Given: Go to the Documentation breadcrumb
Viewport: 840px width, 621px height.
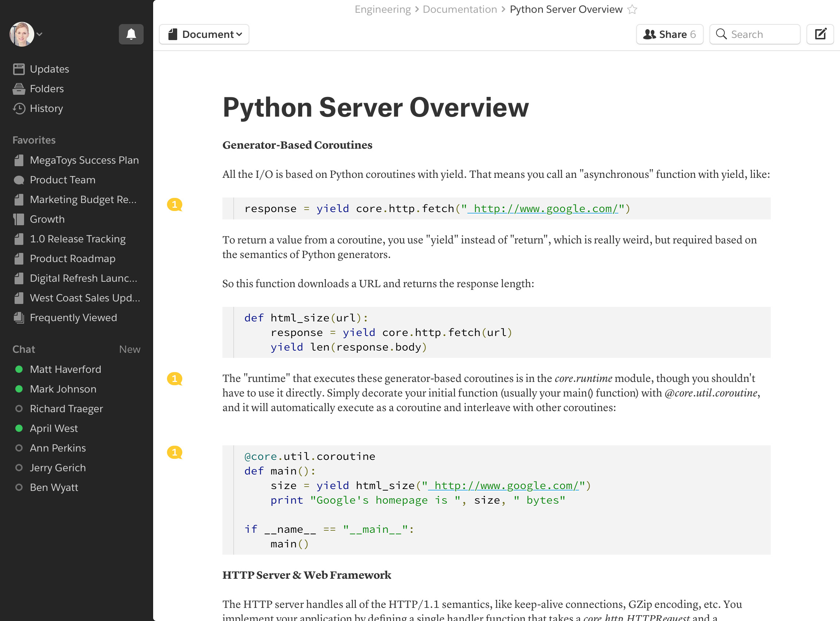Looking at the screenshot, I should [x=459, y=9].
